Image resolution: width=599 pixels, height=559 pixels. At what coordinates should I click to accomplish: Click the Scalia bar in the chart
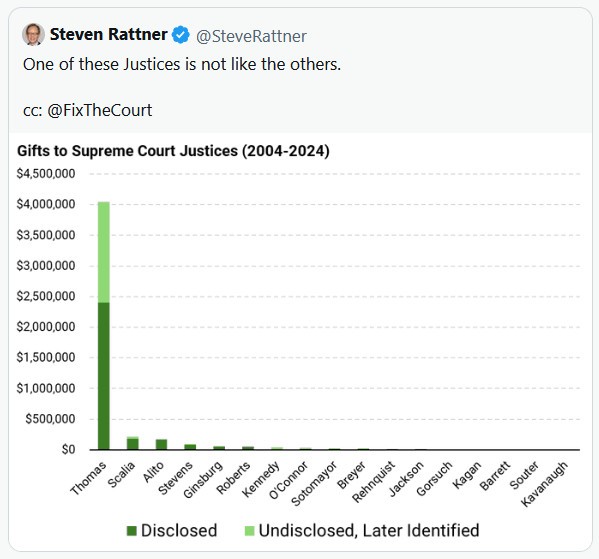[133, 443]
